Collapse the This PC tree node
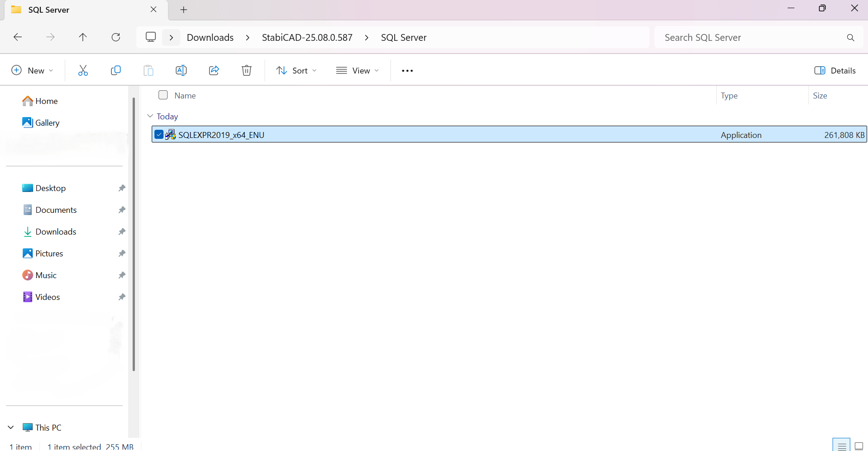The height and width of the screenshot is (451, 868). click(x=11, y=427)
